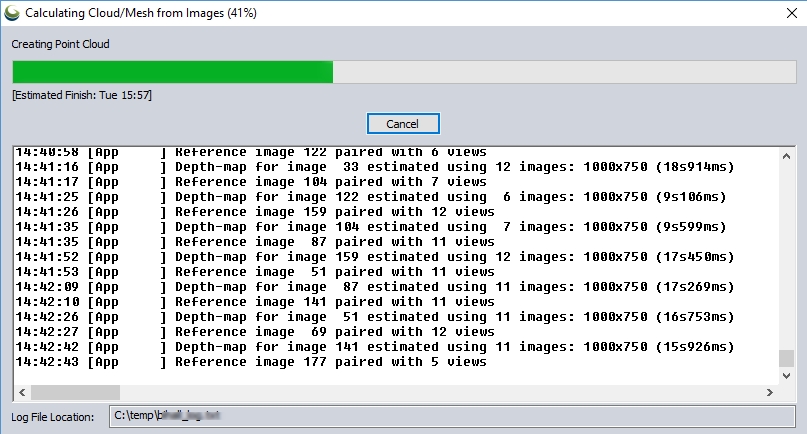Select the 'Depth-map for image 141' log line

pos(375,347)
